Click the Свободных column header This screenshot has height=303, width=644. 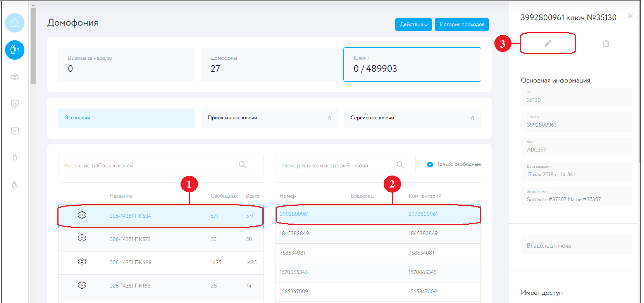point(224,196)
